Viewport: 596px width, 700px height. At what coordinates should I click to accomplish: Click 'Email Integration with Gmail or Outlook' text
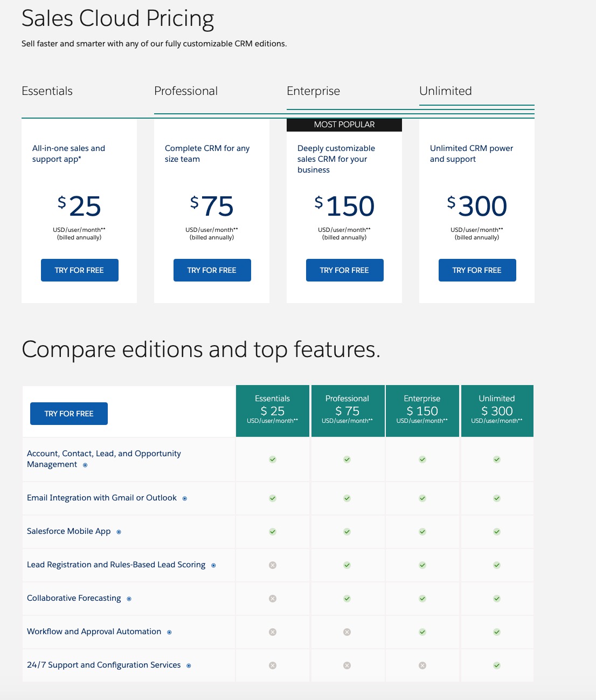(x=102, y=498)
